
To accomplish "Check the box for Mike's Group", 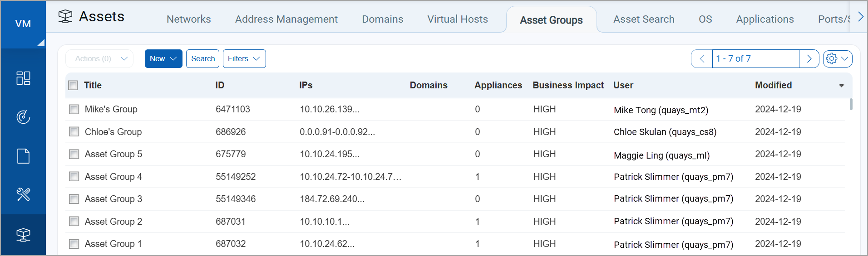I will click(74, 109).
